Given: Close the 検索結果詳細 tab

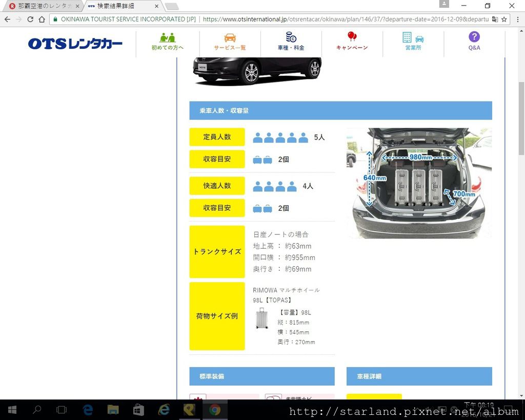Looking at the screenshot, I should coord(156,6).
